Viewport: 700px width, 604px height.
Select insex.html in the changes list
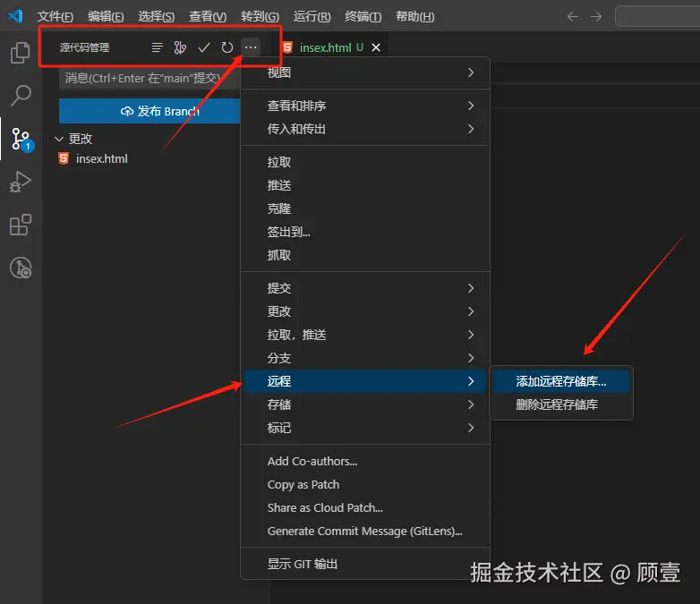pos(102,158)
